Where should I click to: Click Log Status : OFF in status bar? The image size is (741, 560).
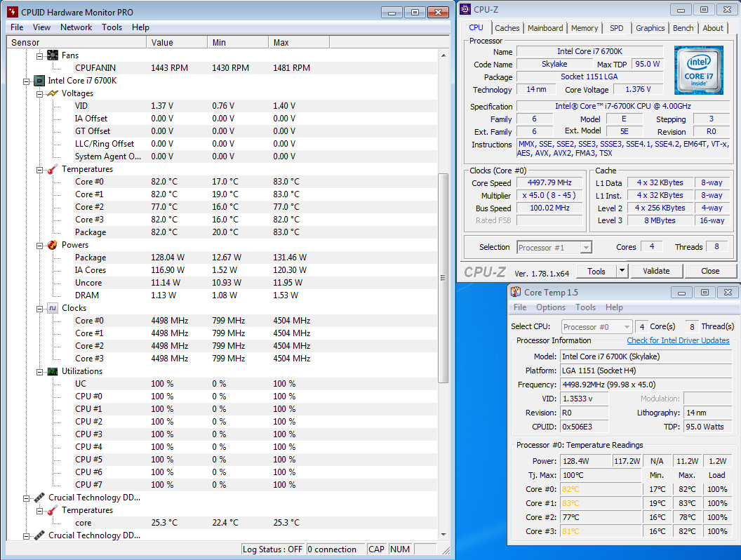pos(272,549)
